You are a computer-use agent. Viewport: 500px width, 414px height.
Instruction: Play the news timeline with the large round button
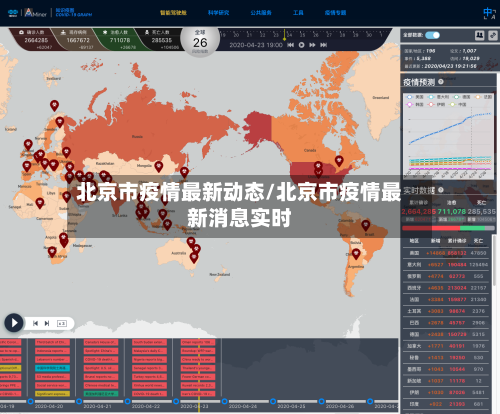tap(14, 323)
